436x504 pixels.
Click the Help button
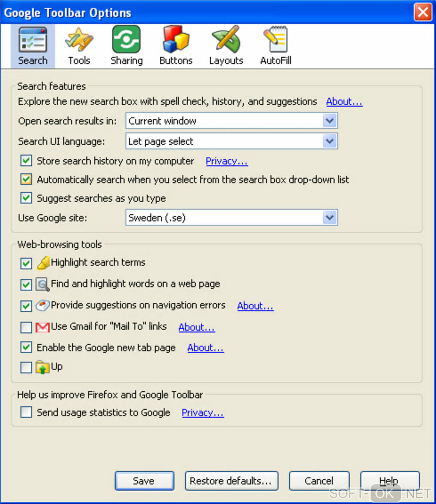pos(390,481)
